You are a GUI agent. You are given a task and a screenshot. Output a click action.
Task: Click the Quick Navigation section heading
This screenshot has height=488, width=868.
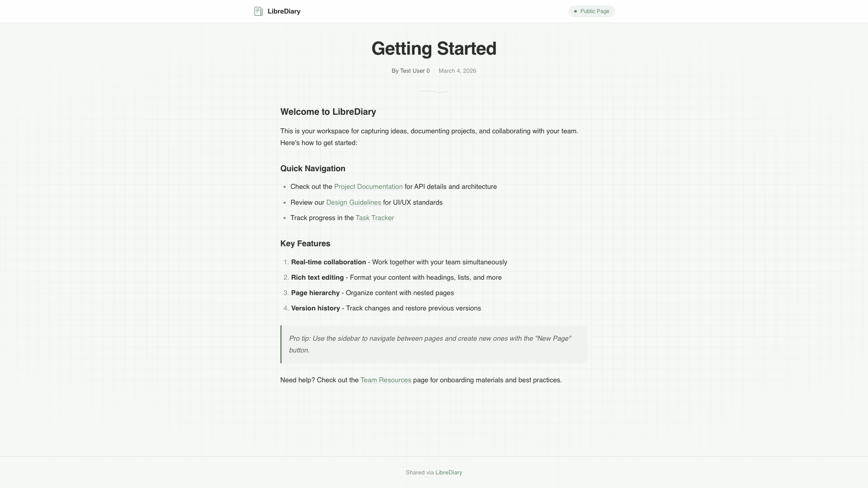(312, 169)
